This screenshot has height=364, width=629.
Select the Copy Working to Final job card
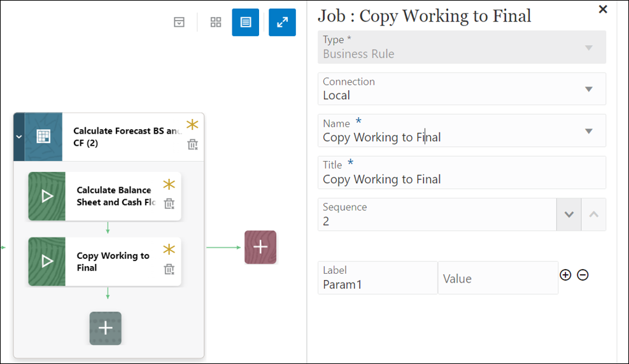coord(104,262)
